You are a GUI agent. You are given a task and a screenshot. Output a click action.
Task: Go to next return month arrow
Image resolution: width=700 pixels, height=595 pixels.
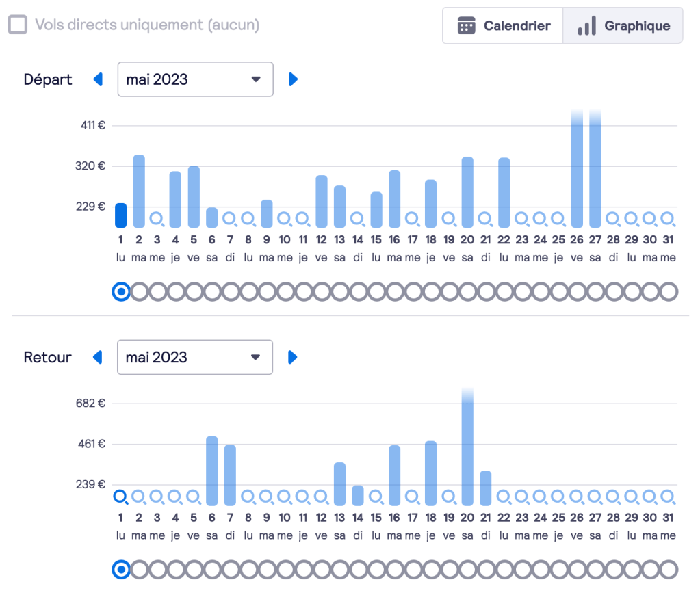click(293, 357)
